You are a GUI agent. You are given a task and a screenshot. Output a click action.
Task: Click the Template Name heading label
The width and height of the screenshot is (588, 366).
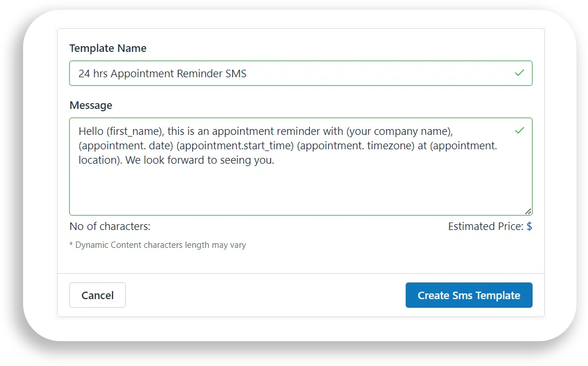click(x=107, y=48)
